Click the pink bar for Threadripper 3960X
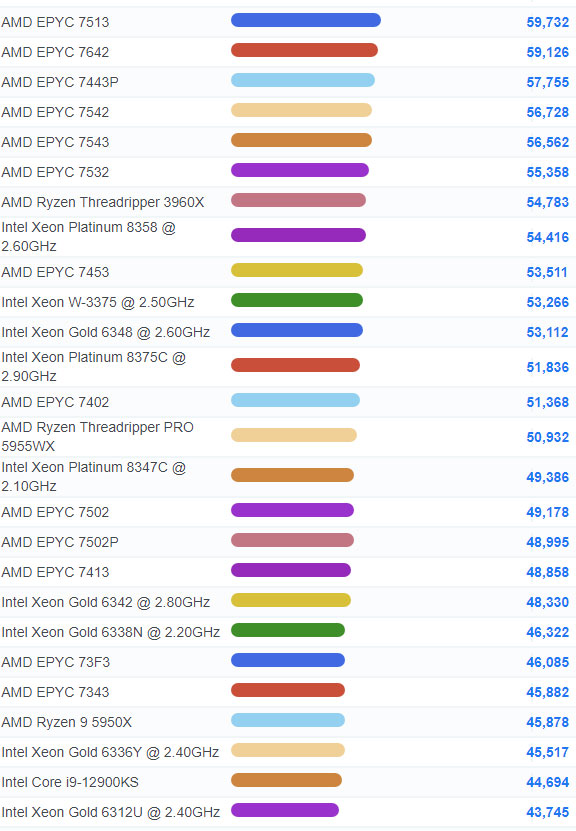The height and width of the screenshot is (831, 576). [298, 200]
